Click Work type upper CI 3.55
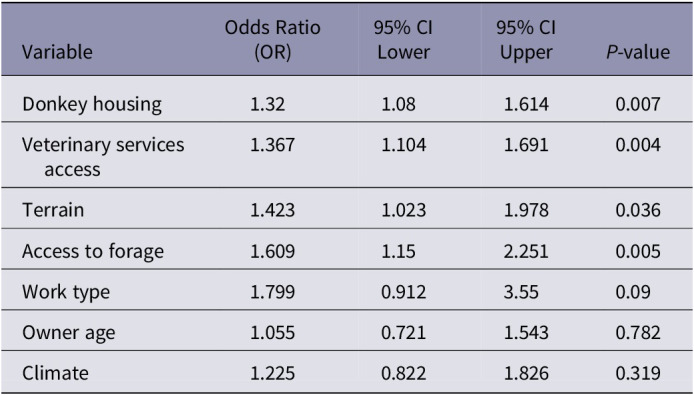Viewport: 694px width, 395px height. [521, 292]
